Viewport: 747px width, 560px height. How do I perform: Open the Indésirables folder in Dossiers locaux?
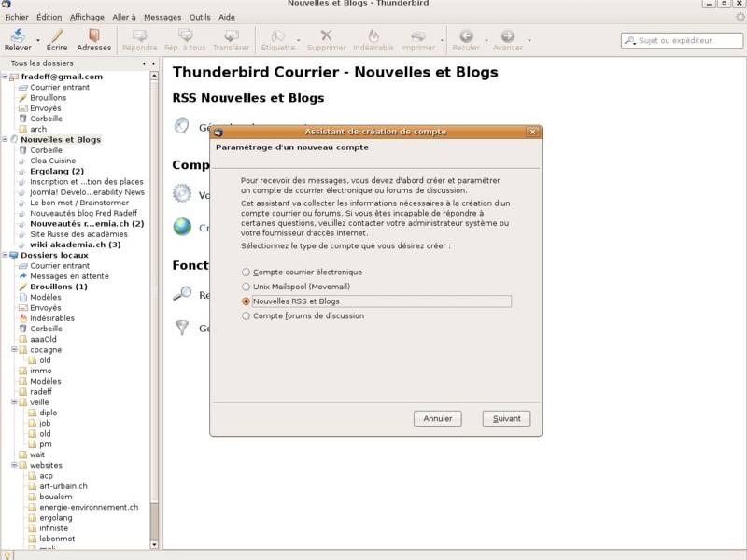52,318
